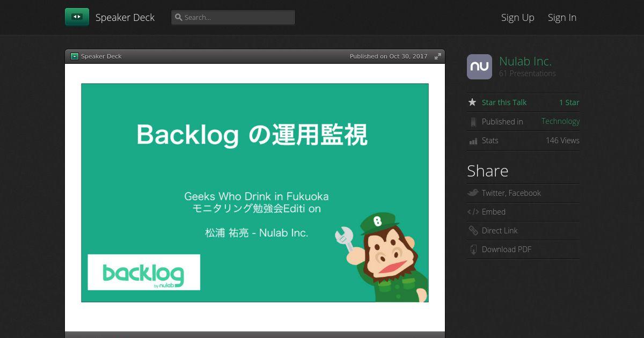Click the Twitter bird share icon

473,193
